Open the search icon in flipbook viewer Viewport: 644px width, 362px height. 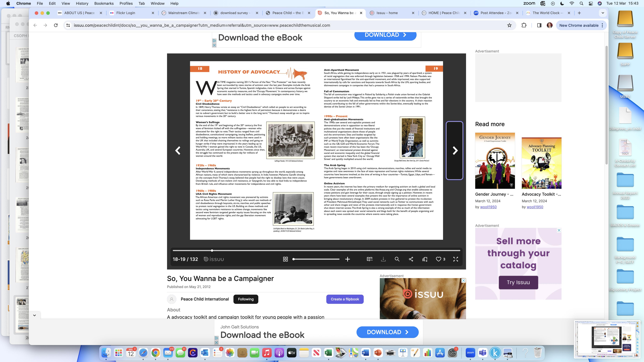pos(397,259)
